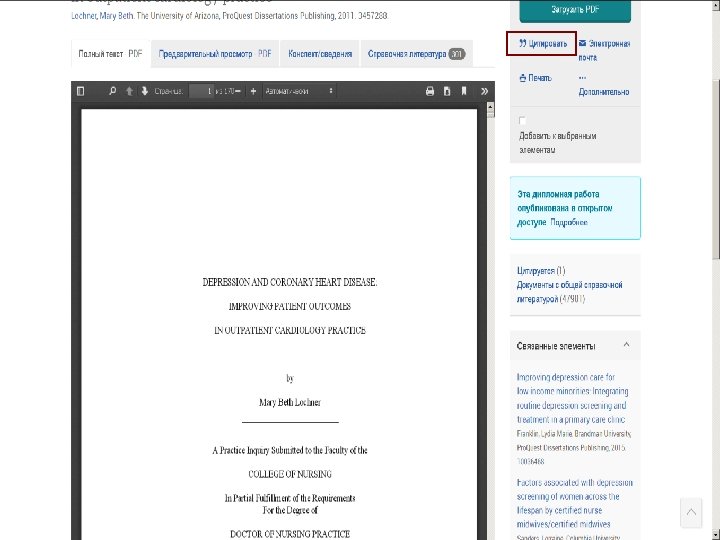The width and height of the screenshot is (720, 540).
Task: Click the browser page vertical scrollbar
Action: 716,170
